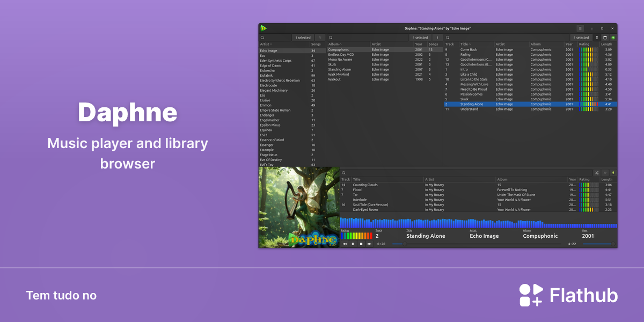Skip to the previous track
This screenshot has width=644, height=322.
click(x=345, y=244)
